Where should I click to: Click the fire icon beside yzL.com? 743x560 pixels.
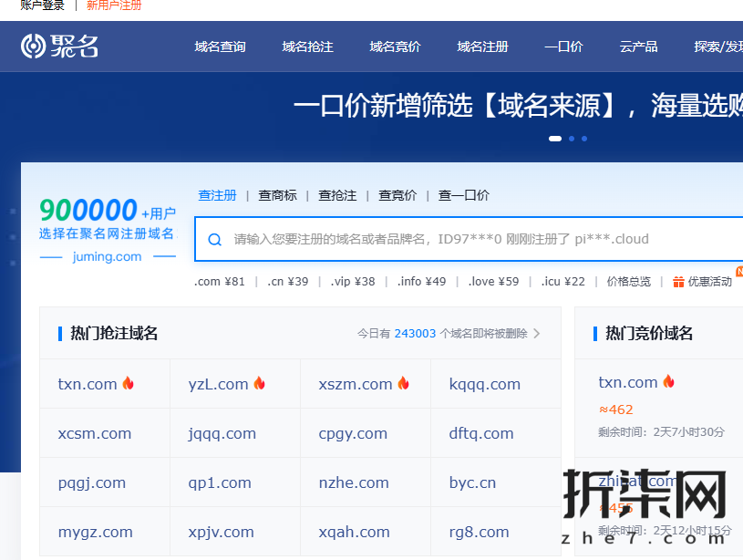tap(259, 384)
